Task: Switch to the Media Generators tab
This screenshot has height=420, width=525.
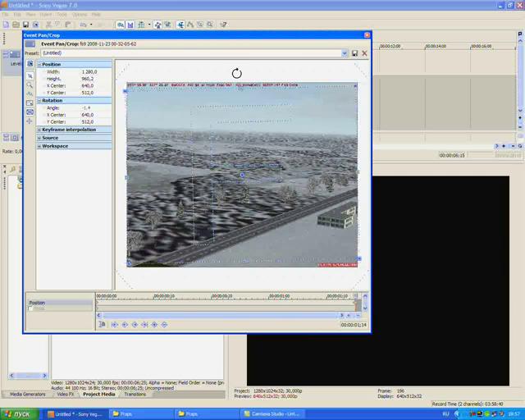Action: [27, 395]
